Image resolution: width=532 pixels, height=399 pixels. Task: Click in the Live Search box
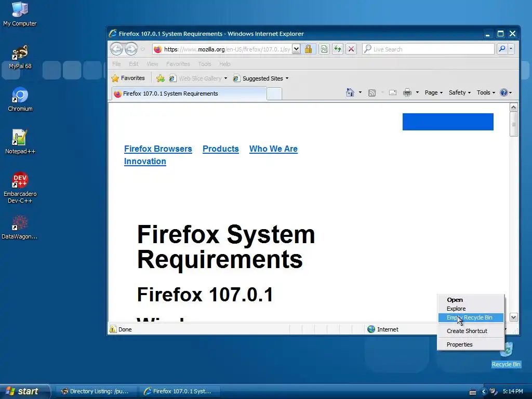click(428, 49)
